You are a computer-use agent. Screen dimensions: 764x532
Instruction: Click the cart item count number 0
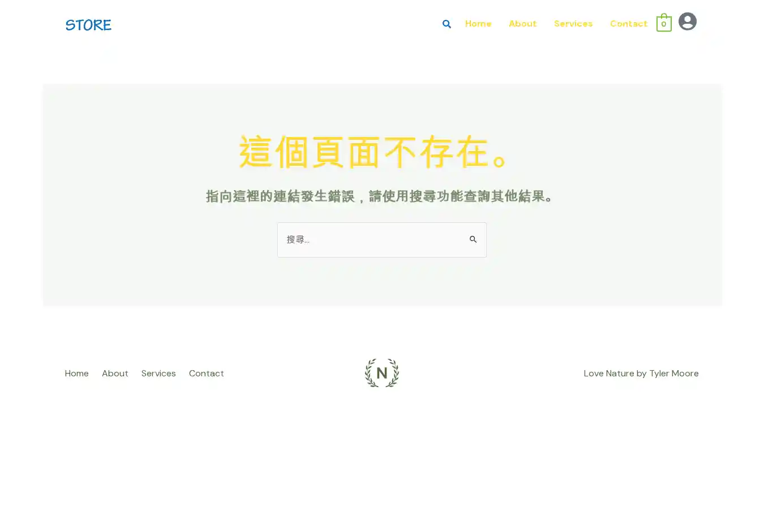pos(664,24)
